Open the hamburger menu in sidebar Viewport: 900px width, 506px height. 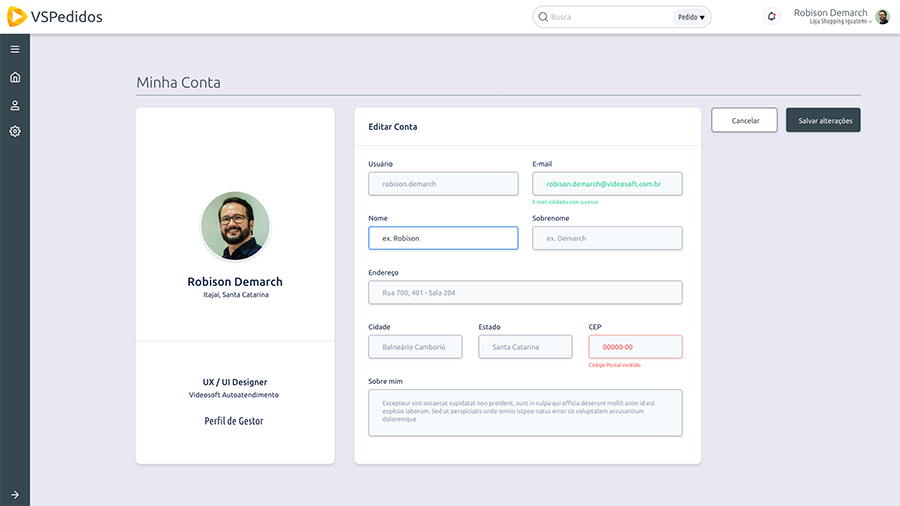pos(15,49)
